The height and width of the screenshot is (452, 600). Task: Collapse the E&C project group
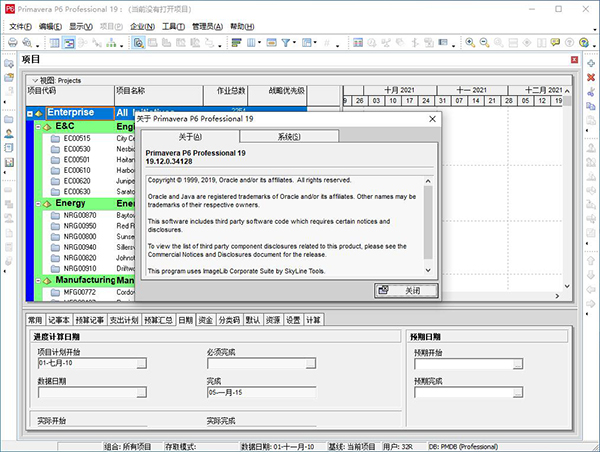[x=38, y=127]
